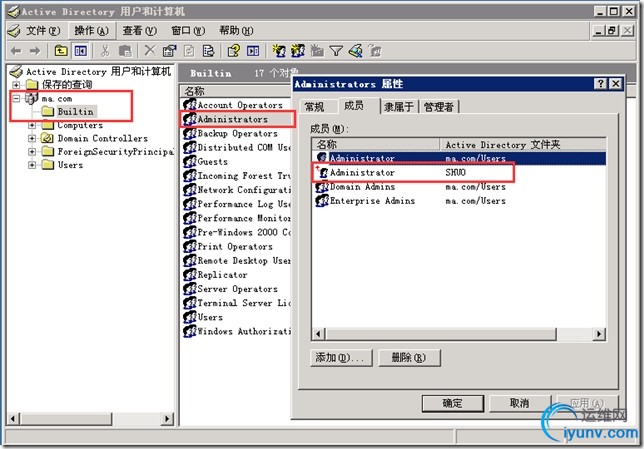644x449 pixels.
Task: Click the tree pane's left scroll arrow
Action: [x=13, y=419]
